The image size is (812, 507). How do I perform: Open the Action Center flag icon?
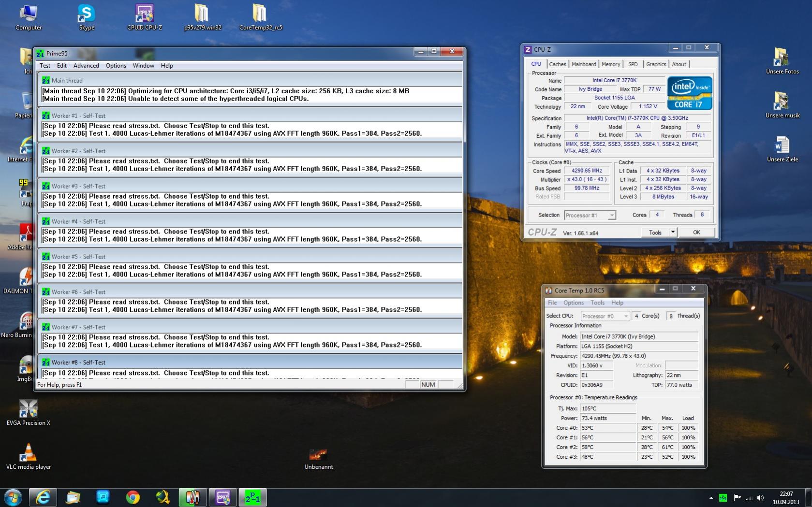(x=737, y=498)
